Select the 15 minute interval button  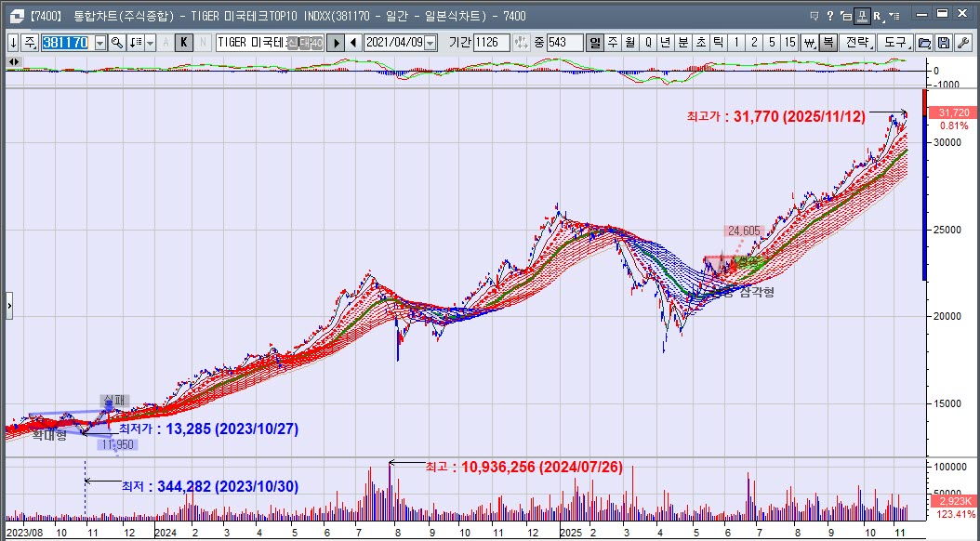pyautogui.click(x=789, y=43)
